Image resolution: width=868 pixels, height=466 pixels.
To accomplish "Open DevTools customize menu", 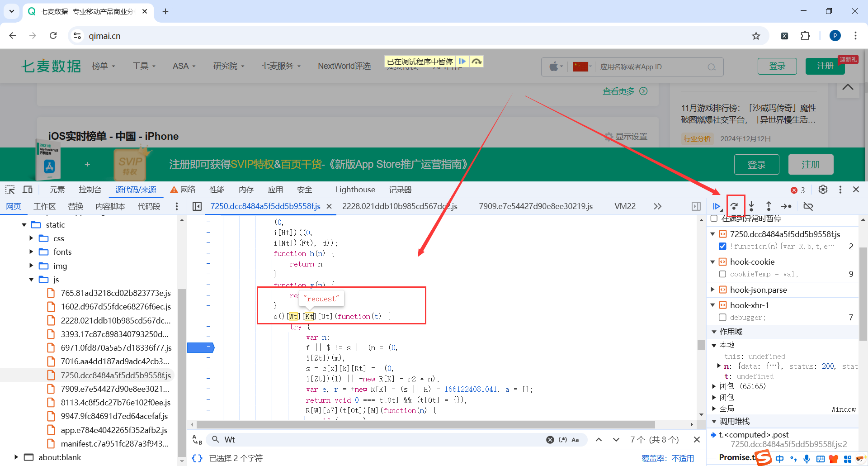I will [840, 190].
